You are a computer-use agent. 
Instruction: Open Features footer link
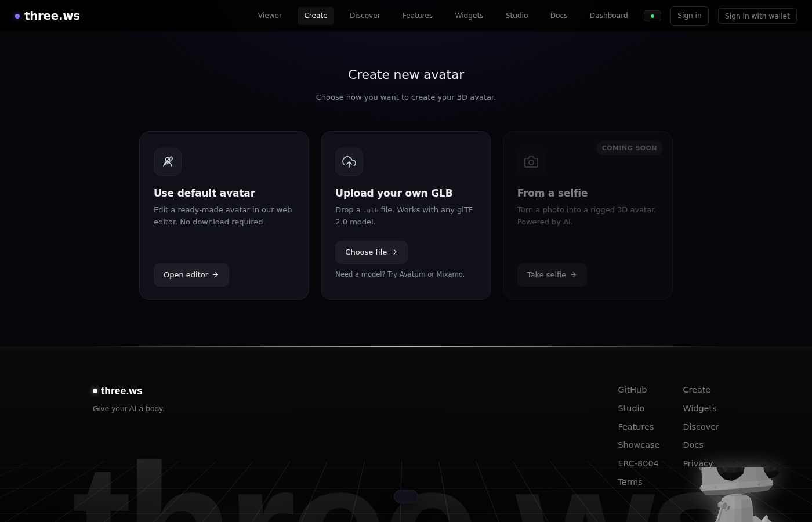636,427
